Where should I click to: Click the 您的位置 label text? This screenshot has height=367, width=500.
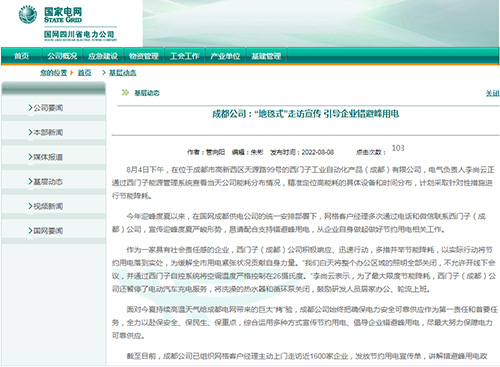(x=53, y=73)
